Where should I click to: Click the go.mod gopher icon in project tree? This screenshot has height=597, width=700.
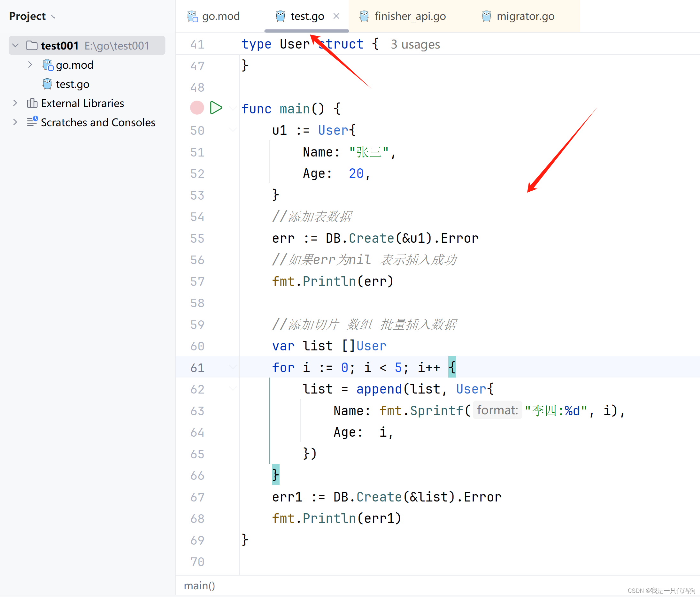click(x=48, y=65)
